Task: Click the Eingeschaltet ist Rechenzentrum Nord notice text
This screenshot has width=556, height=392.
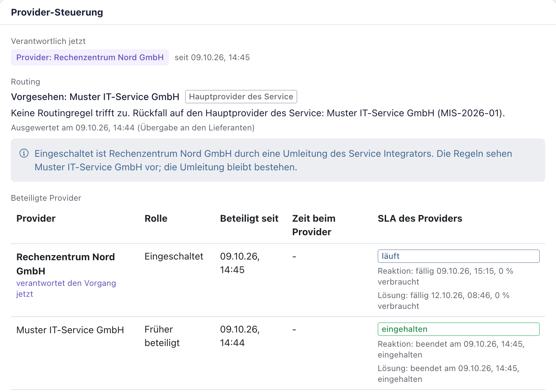Action: 273,160
